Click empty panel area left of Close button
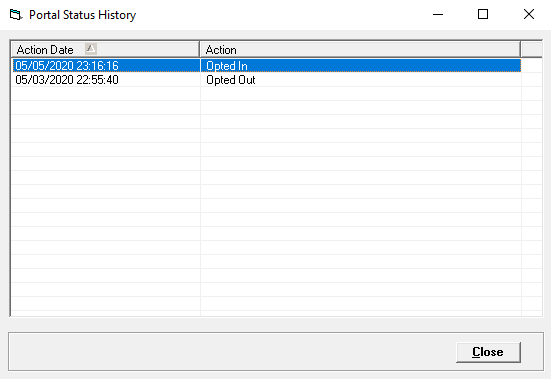This screenshot has height=379, width=551. coord(232,352)
